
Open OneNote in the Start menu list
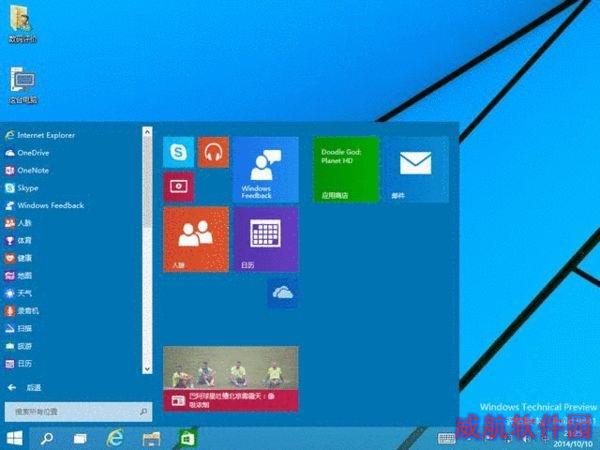[27, 170]
